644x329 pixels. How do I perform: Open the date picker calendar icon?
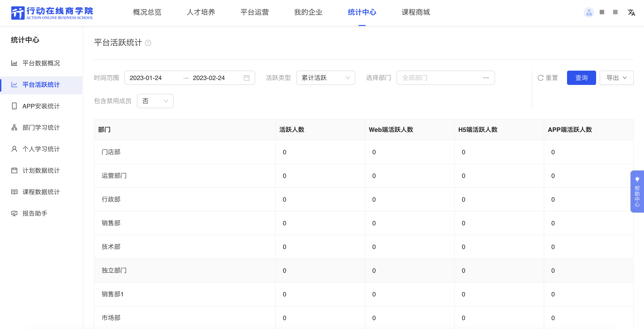pos(247,78)
